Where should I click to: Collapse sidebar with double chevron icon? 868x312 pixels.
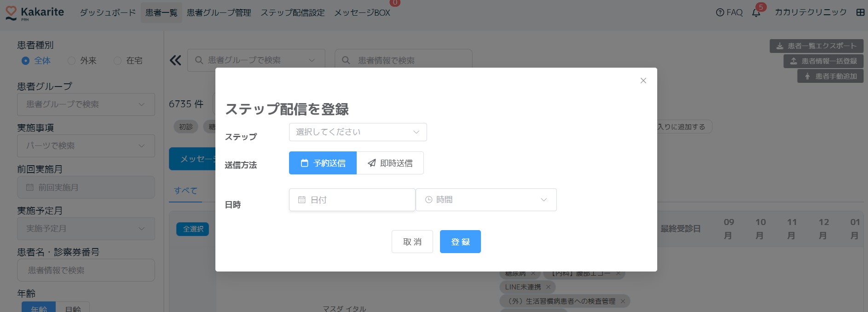[x=175, y=60]
